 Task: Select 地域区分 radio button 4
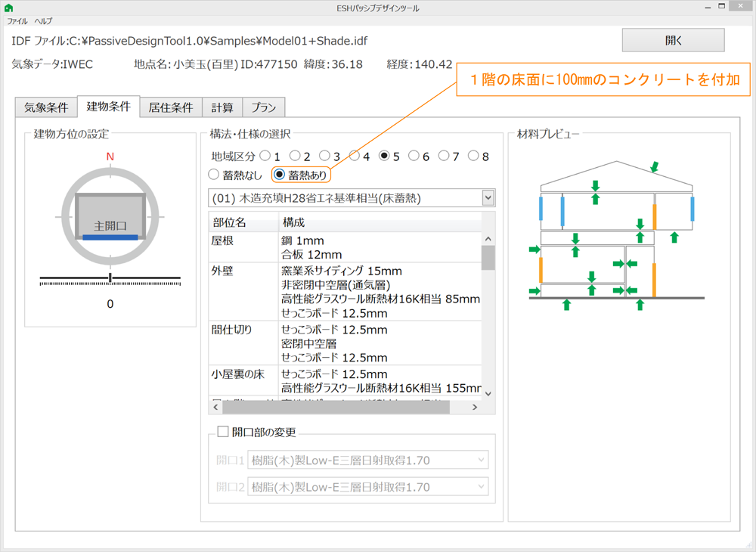(x=355, y=156)
